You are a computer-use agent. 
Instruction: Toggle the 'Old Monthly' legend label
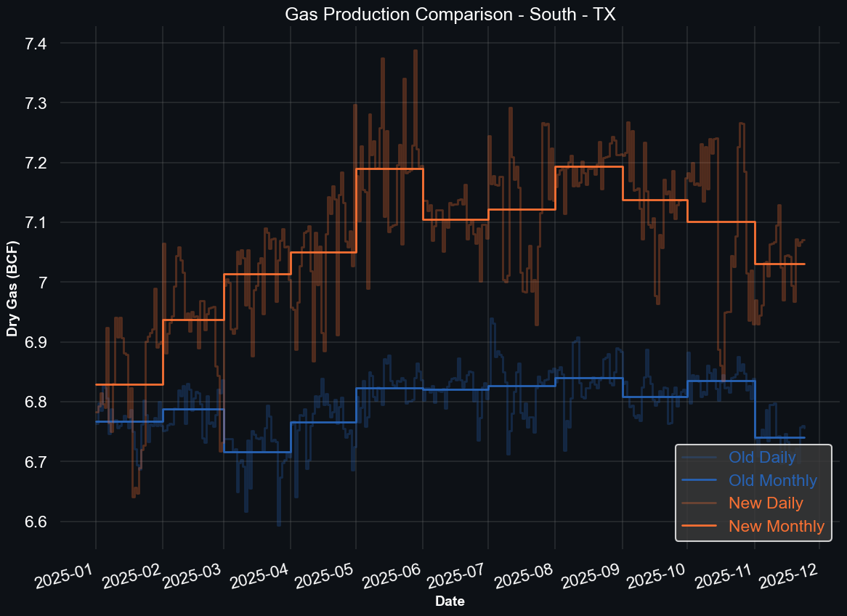[x=773, y=480]
